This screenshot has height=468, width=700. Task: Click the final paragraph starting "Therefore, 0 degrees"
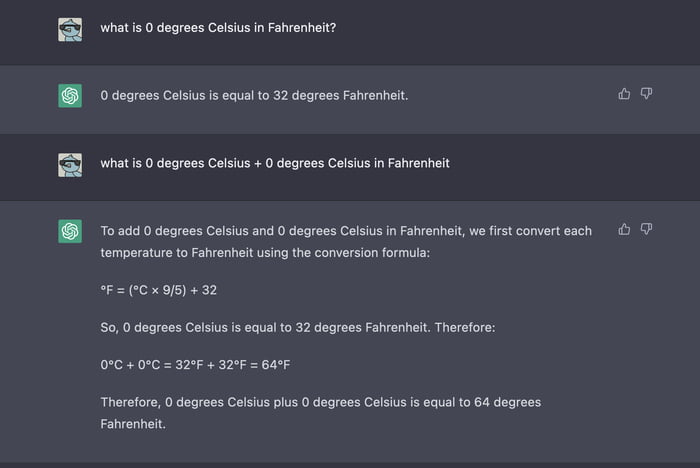pos(320,402)
